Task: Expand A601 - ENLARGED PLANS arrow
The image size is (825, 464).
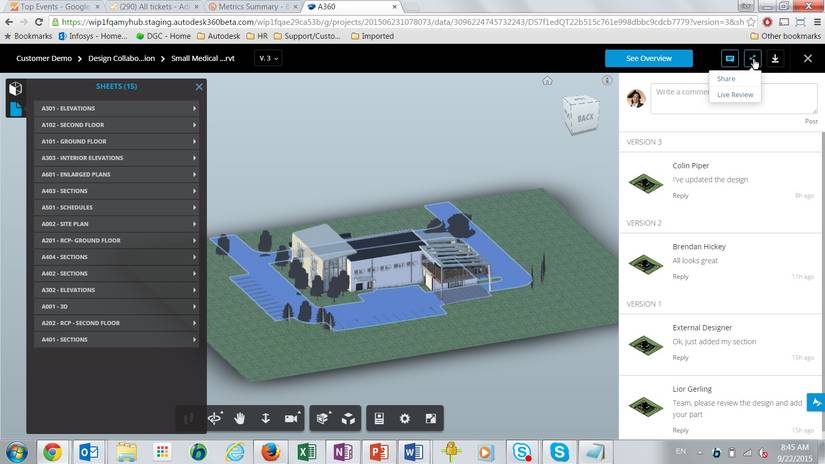Action: click(195, 174)
